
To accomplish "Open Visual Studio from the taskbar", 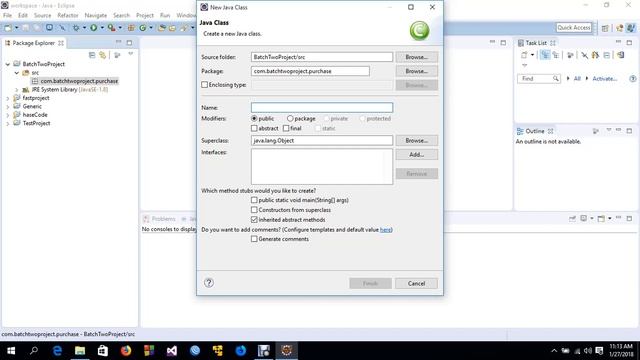I will pos(172,351).
